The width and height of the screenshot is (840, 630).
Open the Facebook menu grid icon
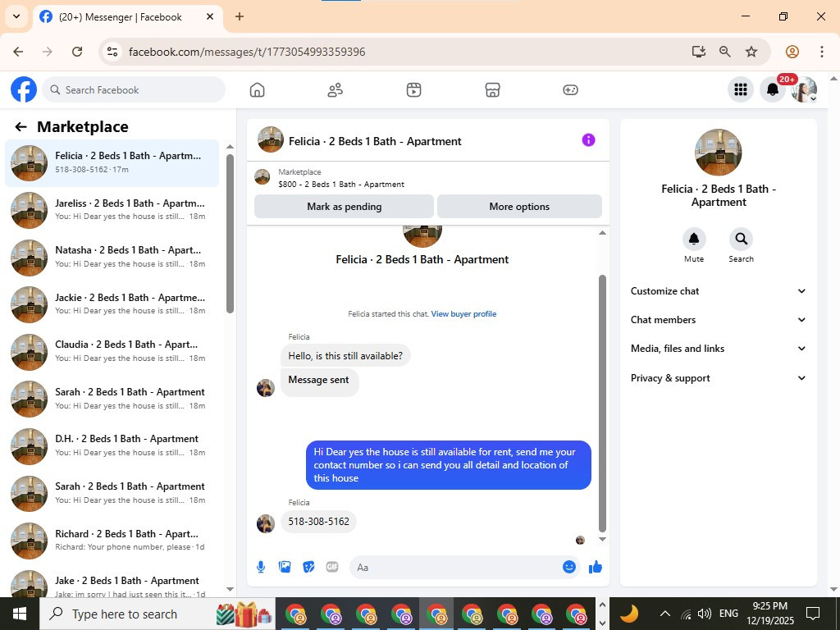741,89
